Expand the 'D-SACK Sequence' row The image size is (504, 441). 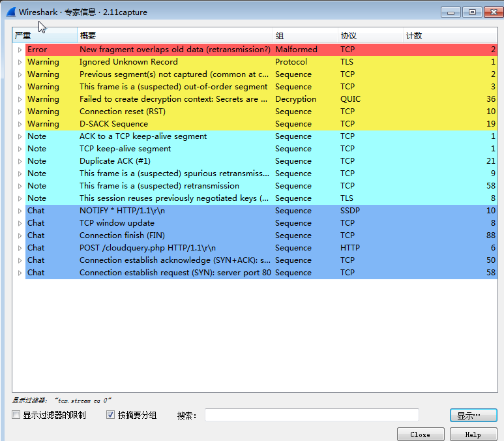[20, 124]
